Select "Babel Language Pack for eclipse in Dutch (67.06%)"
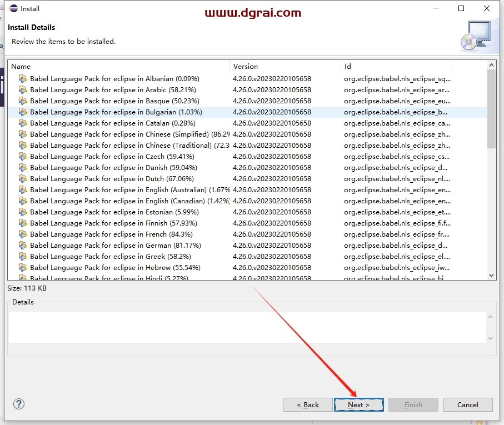504x425 pixels. [112, 178]
